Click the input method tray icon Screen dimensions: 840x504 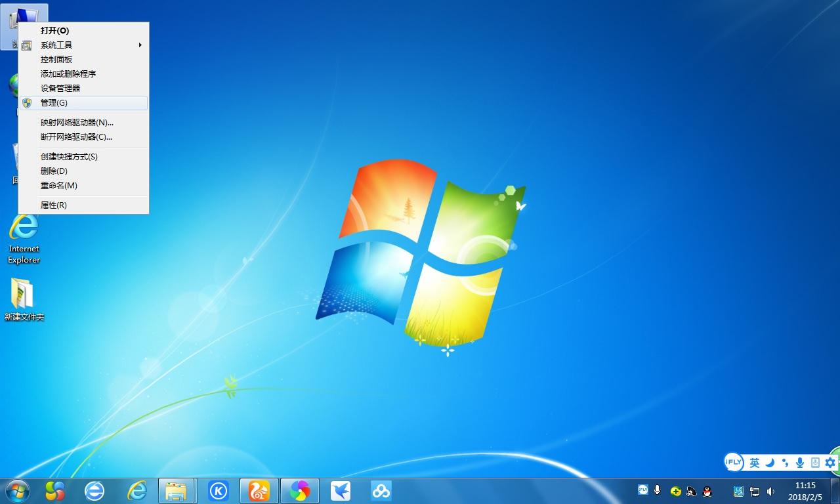(x=739, y=491)
